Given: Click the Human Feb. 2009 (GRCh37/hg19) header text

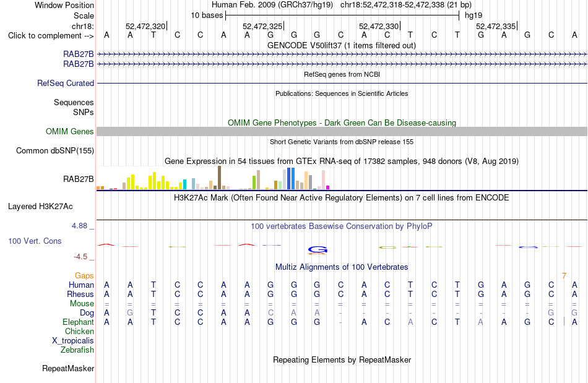Looking at the screenshot, I should [272, 5].
